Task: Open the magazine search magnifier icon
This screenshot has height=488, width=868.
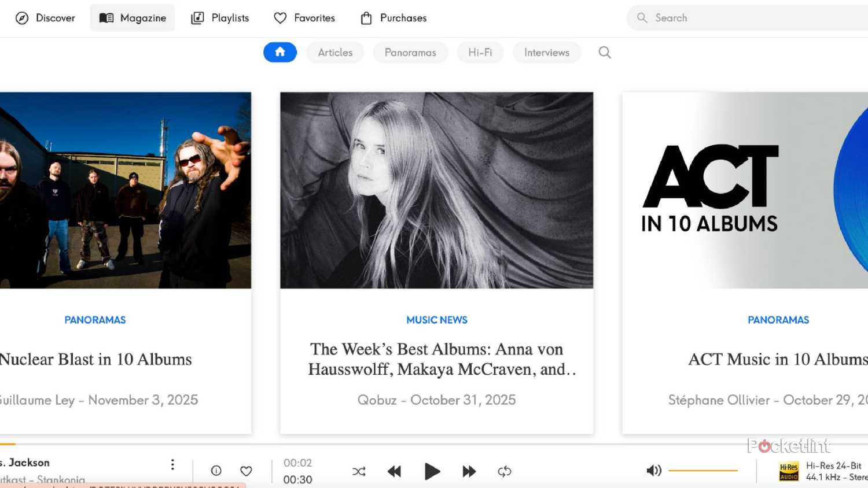Action: pyautogui.click(x=604, y=52)
